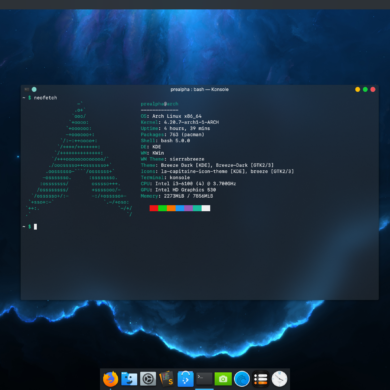This screenshot has width=390, height=390.
Task: Minimize Konsole with the yellow button
Action: click(x=358, y=89)
